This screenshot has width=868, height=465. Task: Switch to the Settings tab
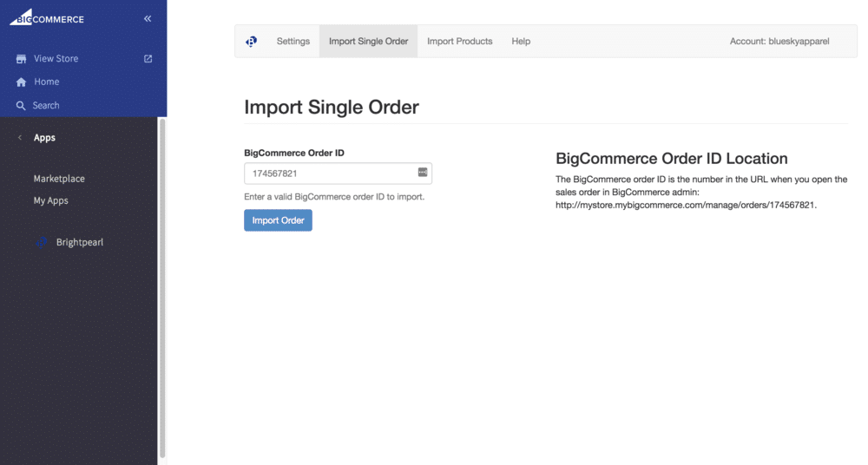tap(293, 42)
